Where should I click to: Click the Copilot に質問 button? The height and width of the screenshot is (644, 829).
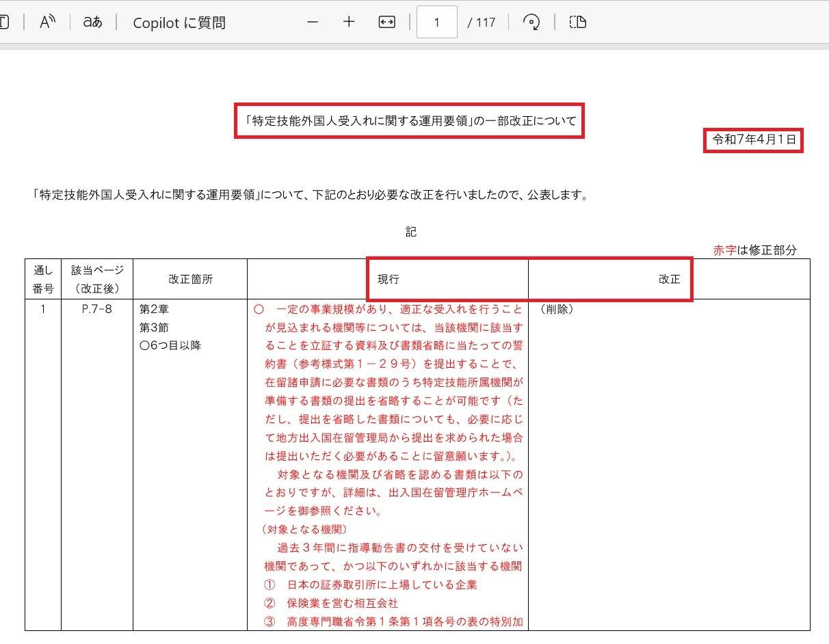click(179, 23)
